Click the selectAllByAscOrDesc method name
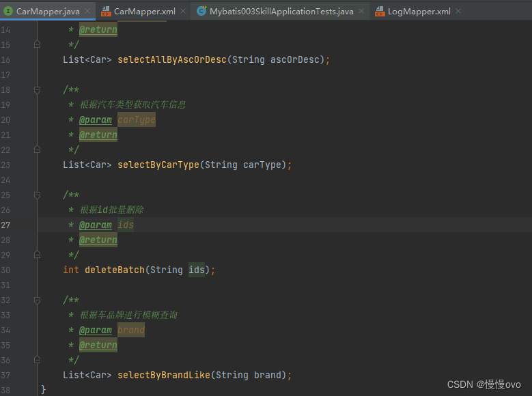Image resolution: width=532 pixels, height=396 pixels. tap(172, 59)
